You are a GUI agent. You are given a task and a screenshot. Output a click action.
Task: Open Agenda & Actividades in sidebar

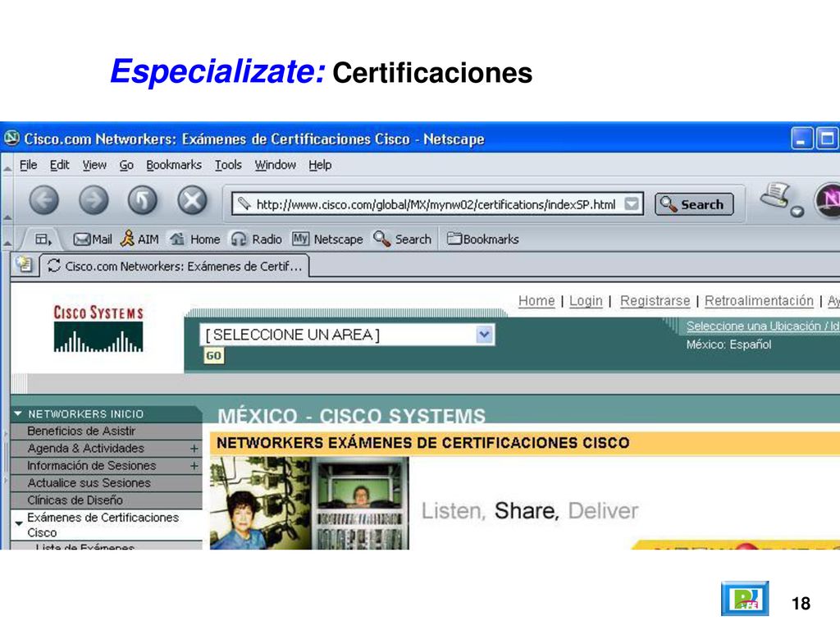tap(107, 449)
